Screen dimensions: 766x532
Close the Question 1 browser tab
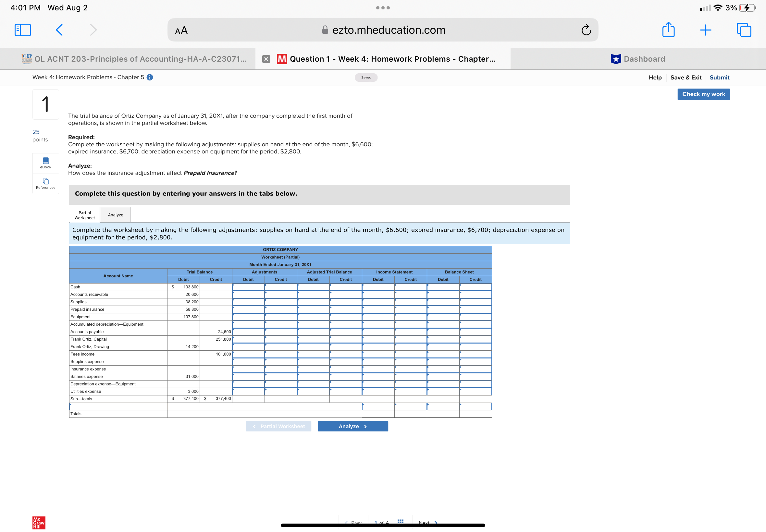pos(266,59)
